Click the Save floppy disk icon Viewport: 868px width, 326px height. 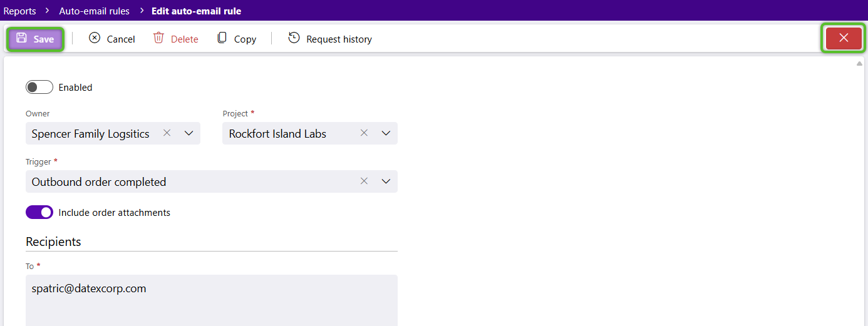[21, 38]
